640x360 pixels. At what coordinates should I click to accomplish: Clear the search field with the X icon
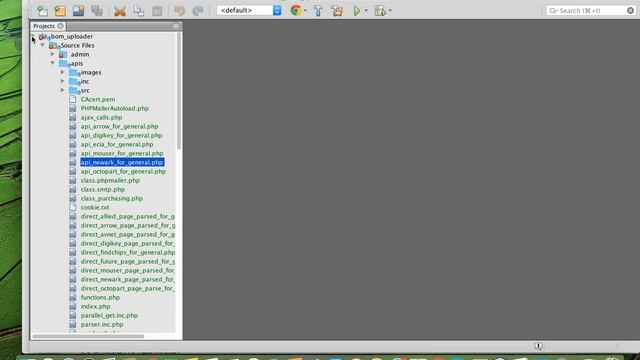point(630,11)
